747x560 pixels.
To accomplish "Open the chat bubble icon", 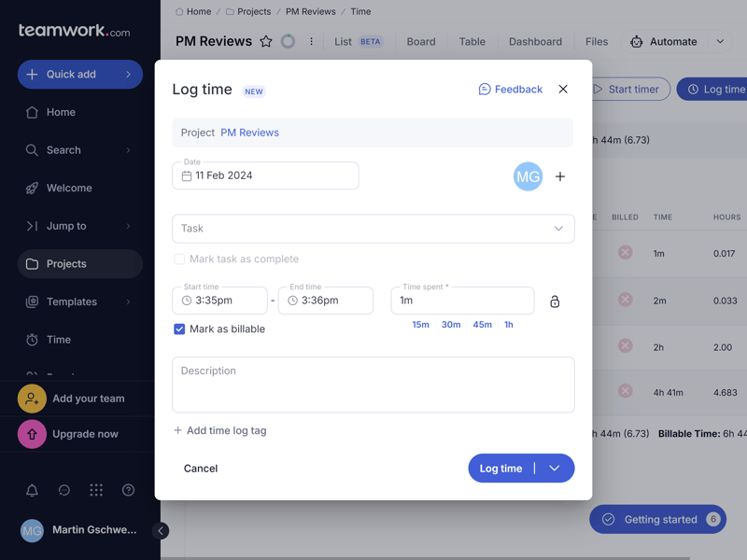I will pos(63,490).
